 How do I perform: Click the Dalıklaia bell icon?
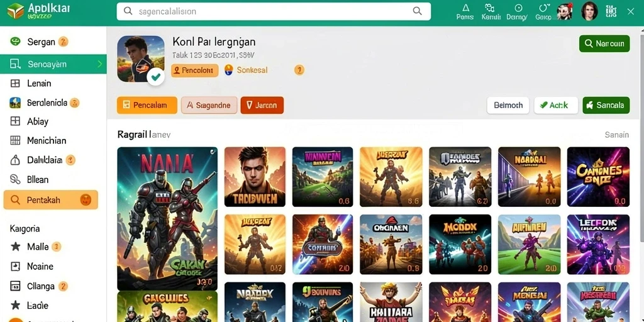tap(15, 160)
